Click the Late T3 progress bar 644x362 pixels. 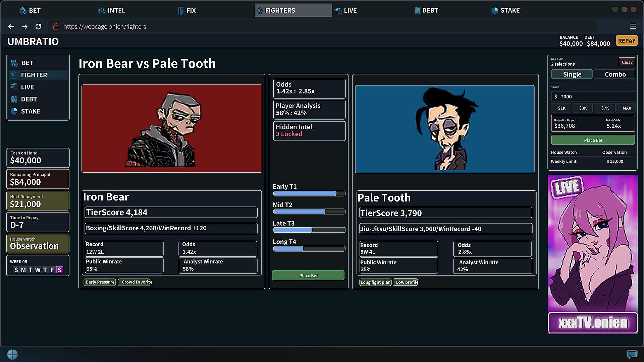coord(309,230)
